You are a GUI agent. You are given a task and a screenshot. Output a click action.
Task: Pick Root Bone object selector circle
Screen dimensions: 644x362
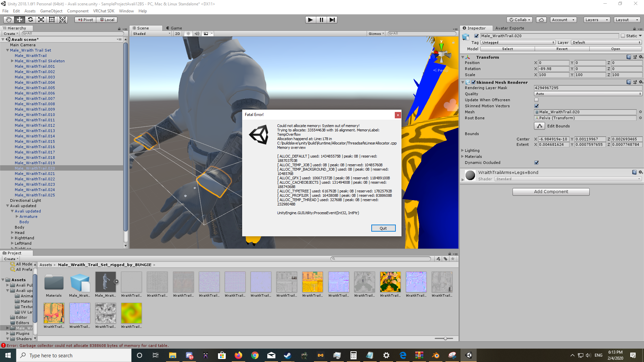tap(640, 118)
